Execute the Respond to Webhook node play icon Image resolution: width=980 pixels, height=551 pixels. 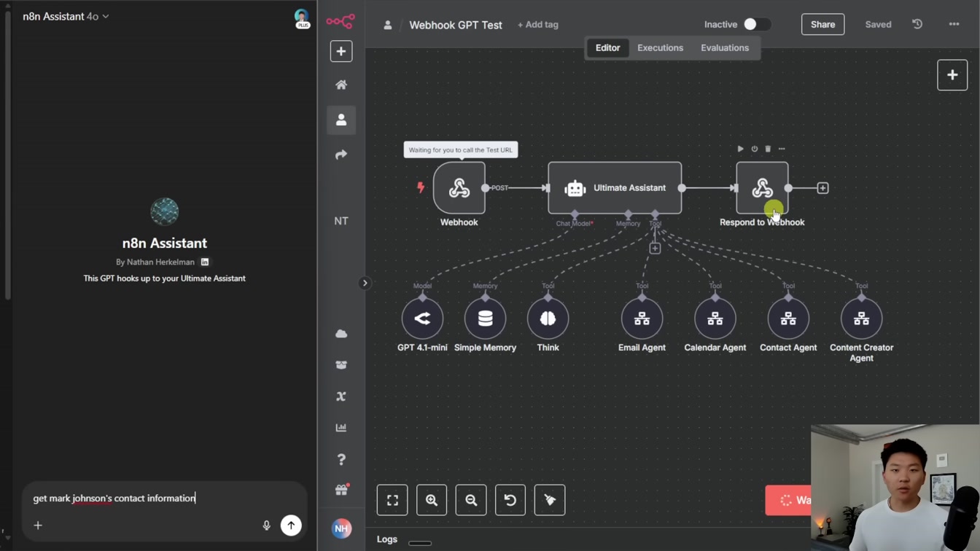(740, 149)
